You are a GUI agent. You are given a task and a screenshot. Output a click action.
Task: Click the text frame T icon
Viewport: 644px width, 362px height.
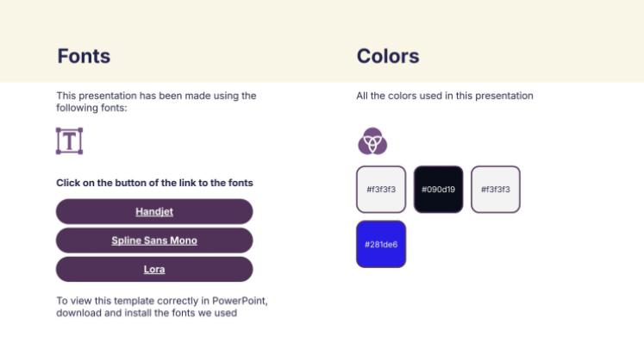pos(69,140)
